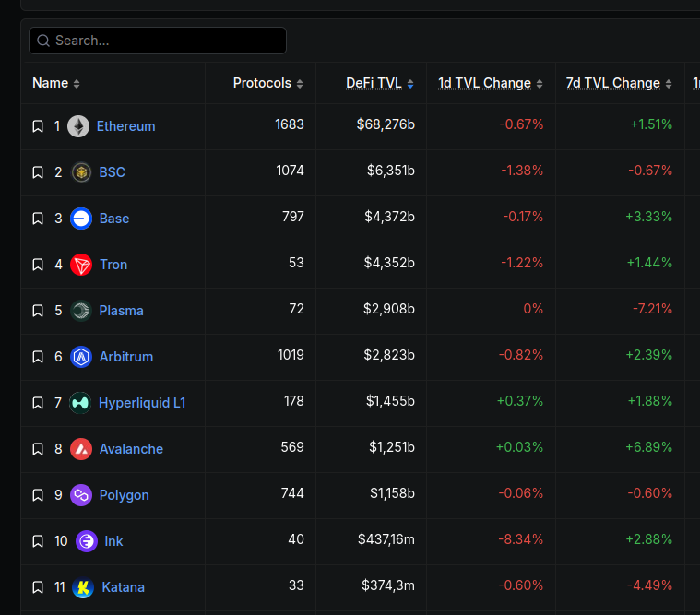Click Polygon's $1,158b TVL value
700x615 pixels.
(392, 493)
